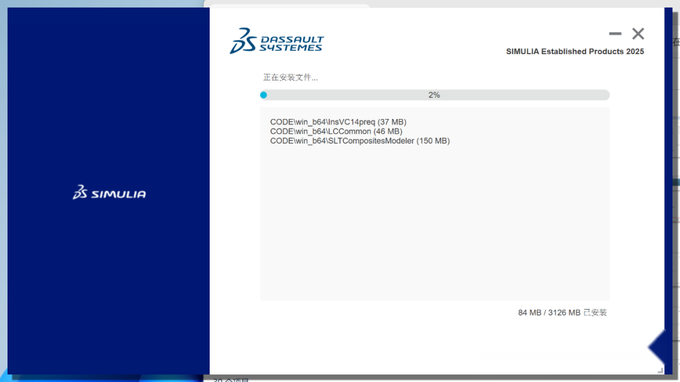Click the Dassault Systemes logo
The width and height of the screenshot is (680, 382).
pos(277,41)
